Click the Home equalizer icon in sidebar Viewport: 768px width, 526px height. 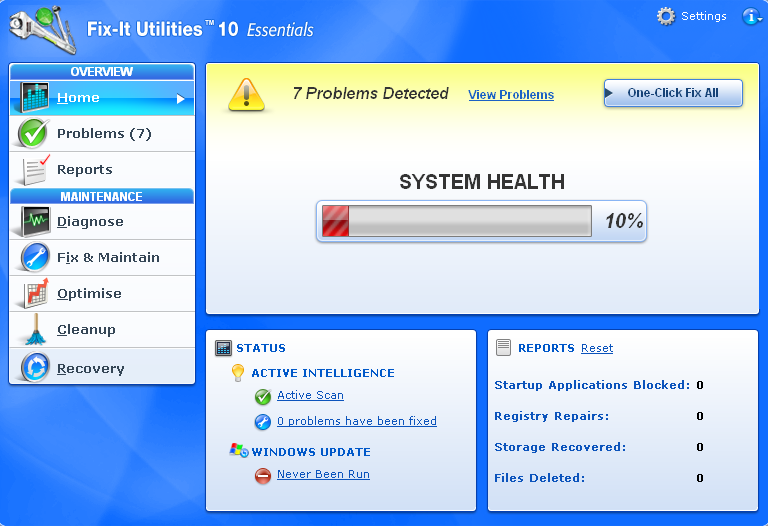pos(35,97)
